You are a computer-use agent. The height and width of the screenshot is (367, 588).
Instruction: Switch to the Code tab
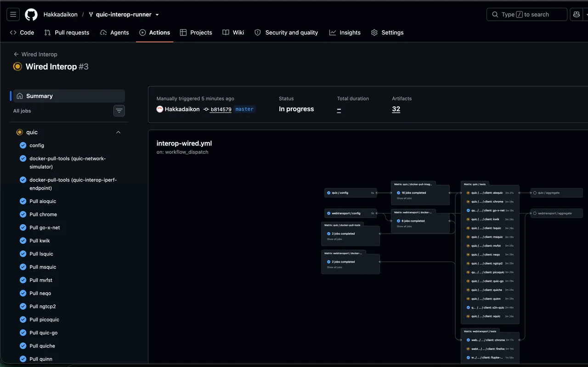pyautogui.click(x=22, y=33)
